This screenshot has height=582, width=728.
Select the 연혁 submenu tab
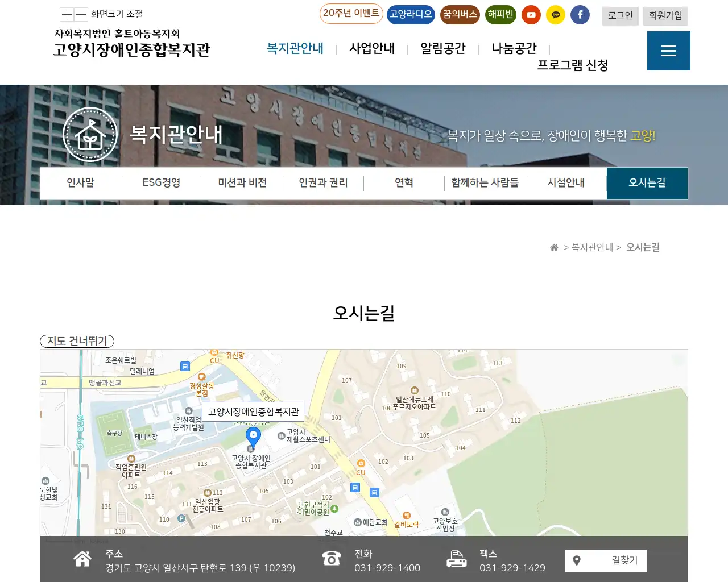pyautogui.click(x=404, y=183)
